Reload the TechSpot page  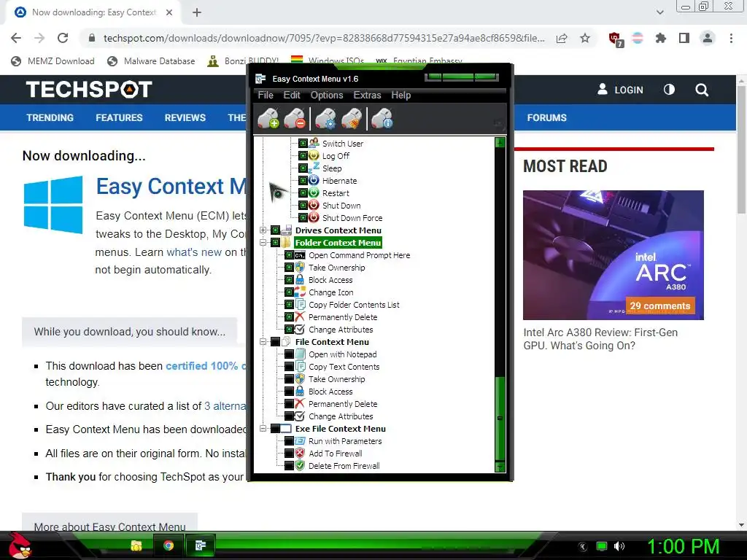coord(63,38)
